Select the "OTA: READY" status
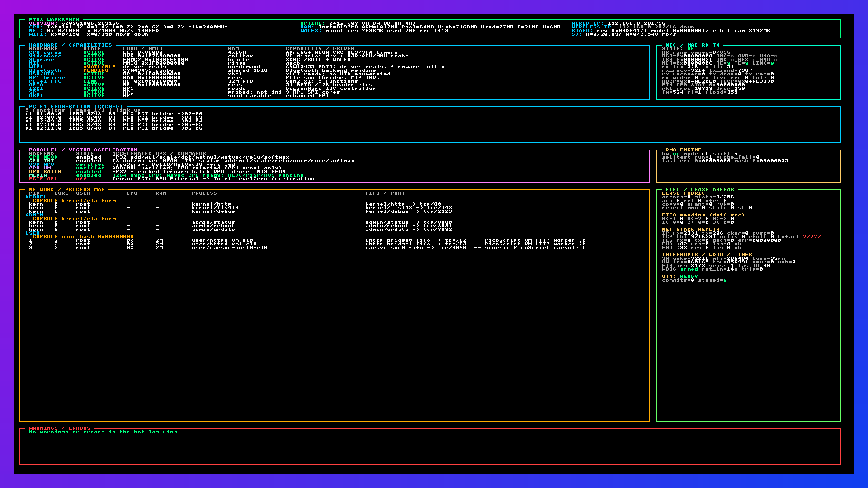The width and height of the screenshot is (868, 488). (x=680, y=277)
